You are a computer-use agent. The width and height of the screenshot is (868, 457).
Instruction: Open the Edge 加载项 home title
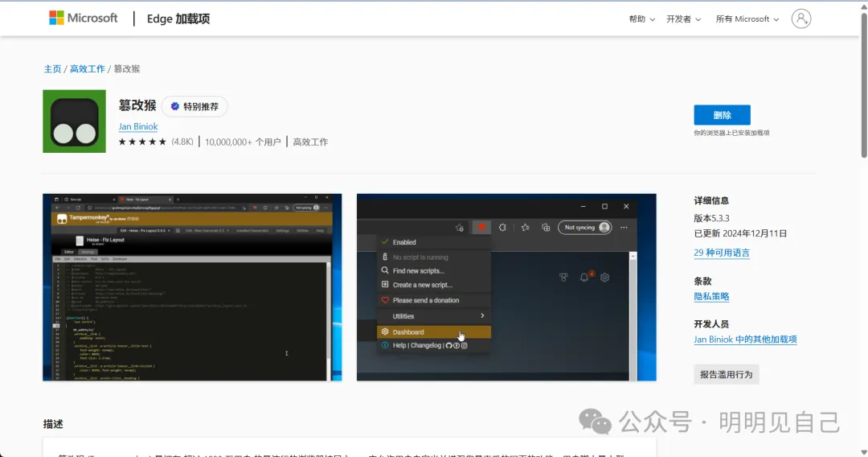tap(178, 19)
